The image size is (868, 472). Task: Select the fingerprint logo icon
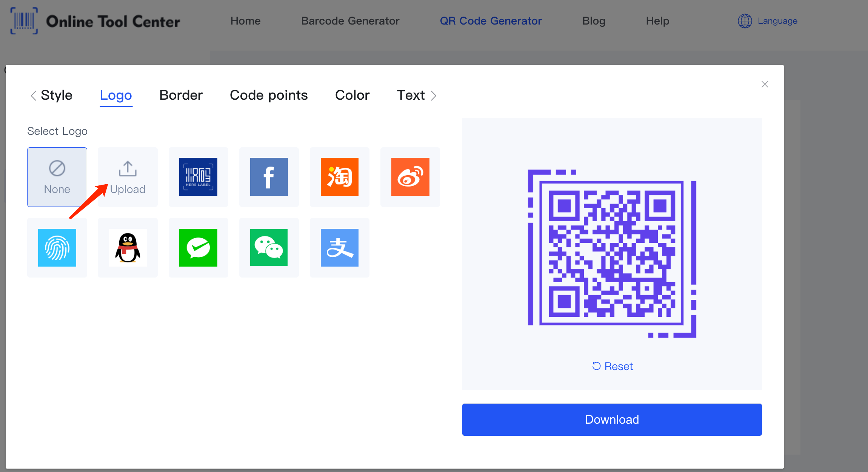click(57, 248)
